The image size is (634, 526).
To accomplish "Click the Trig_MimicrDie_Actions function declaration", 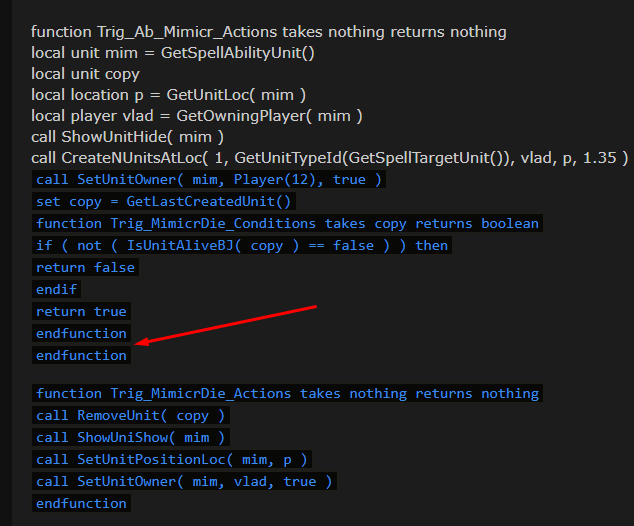I will click(287, 393).
